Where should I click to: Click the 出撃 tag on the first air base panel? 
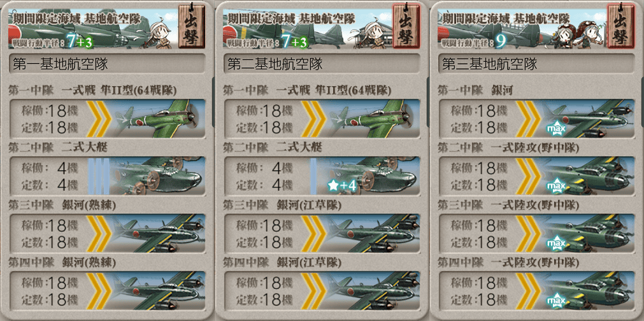point(192,26)
